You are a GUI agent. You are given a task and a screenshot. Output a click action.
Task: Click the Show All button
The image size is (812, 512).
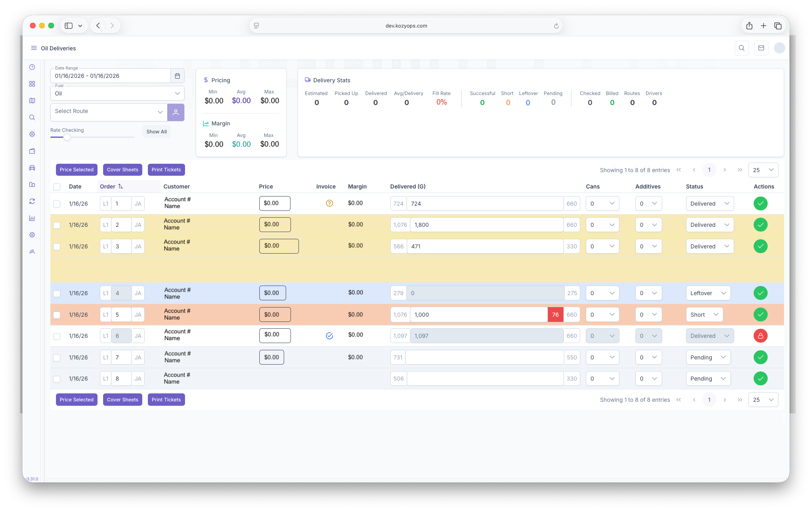click(157, 132)
